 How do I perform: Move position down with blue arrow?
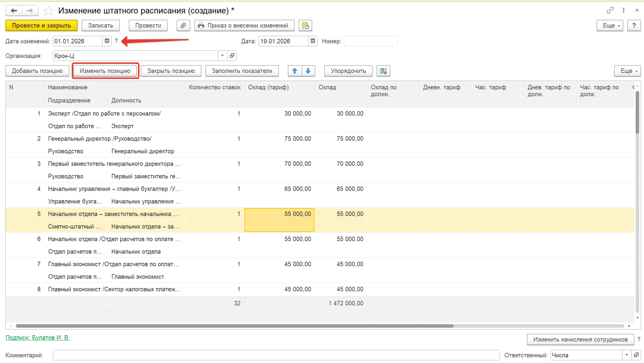(x=308, y=71)
